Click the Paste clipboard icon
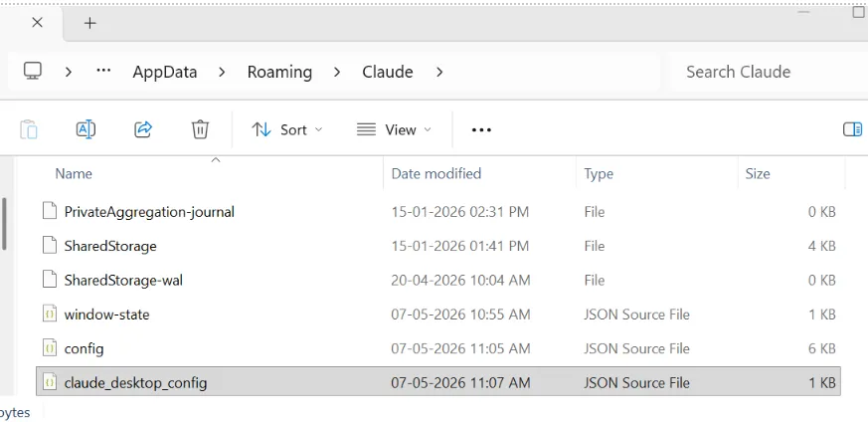The width and height of the screenshot is (868, 422). (x=29, y=129)
